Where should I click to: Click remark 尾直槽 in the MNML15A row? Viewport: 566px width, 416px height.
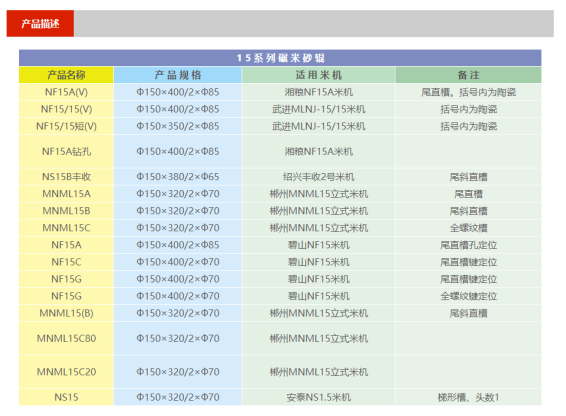[x=469, y=194]
